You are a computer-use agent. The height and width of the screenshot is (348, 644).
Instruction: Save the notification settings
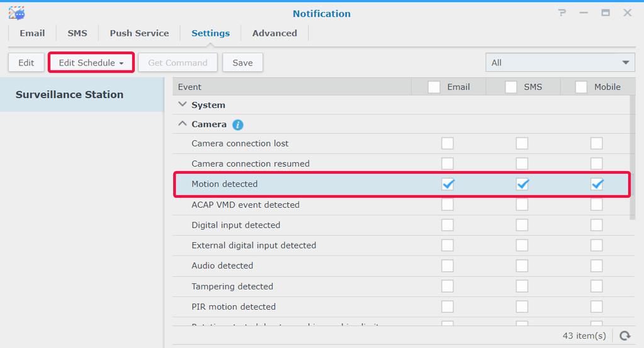click(x=242, y=63)
